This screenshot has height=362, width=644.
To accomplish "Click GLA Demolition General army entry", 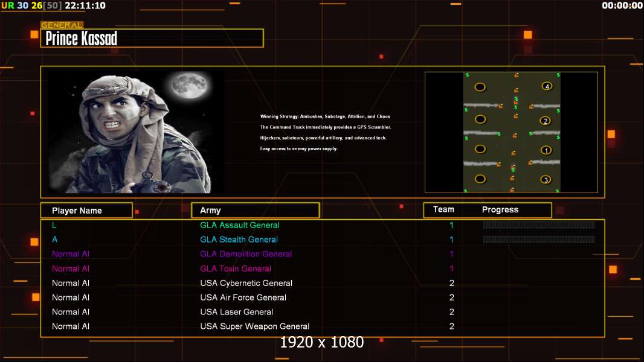I will point(246,254).
